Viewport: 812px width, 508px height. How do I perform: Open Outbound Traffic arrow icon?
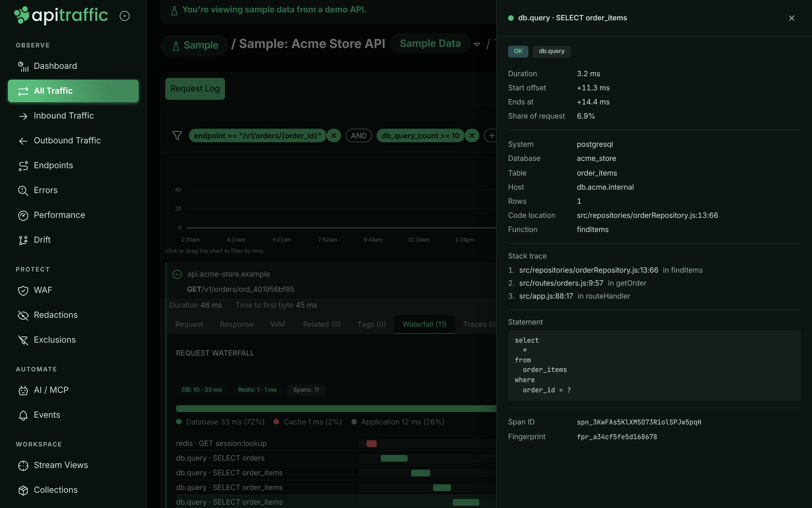click(x=23, y=141)
